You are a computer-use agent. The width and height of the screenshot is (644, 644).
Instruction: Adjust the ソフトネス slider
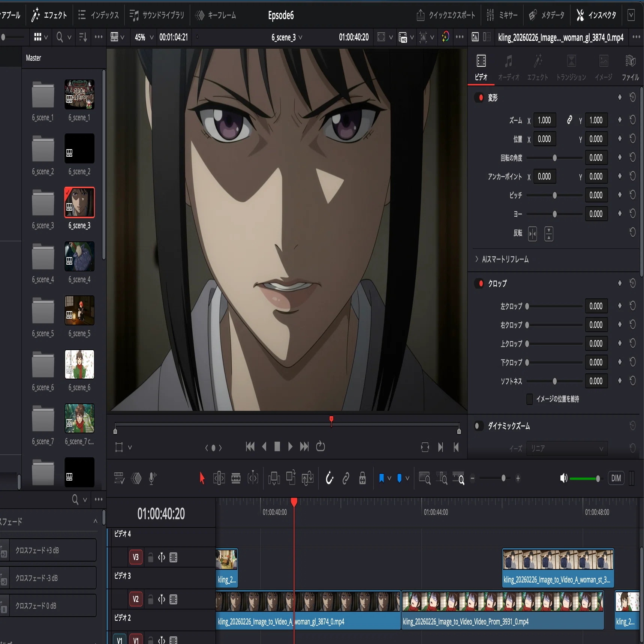point(555,381)
